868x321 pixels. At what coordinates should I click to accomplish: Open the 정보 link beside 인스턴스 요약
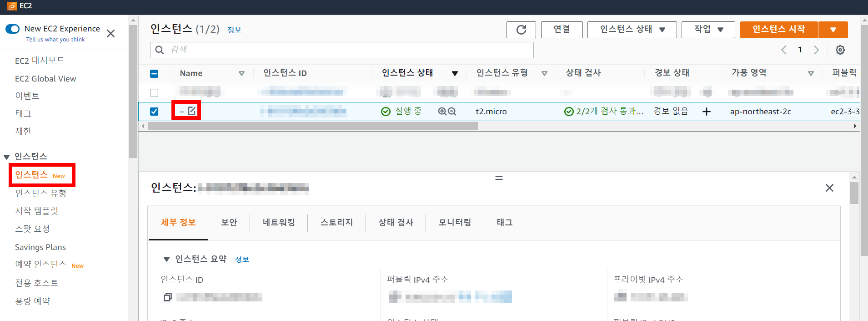point(242,260)
